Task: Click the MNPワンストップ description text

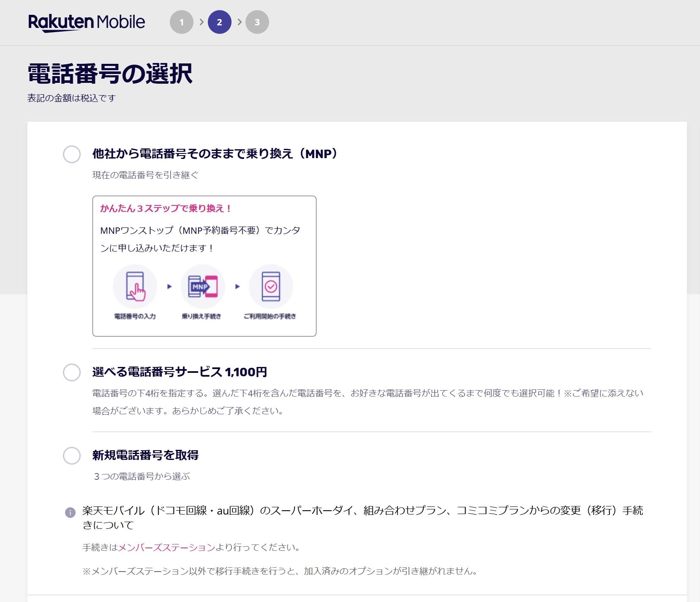Action: [x=200, y=239]
